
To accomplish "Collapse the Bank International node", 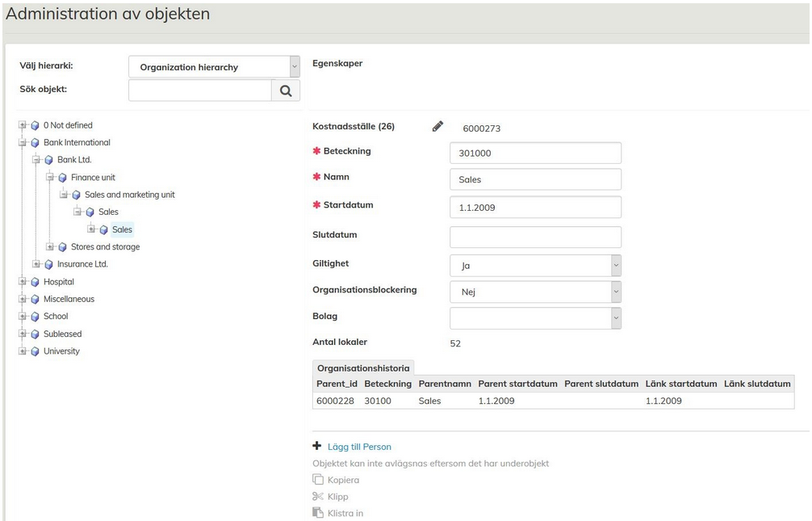I will tap(23, 143).
